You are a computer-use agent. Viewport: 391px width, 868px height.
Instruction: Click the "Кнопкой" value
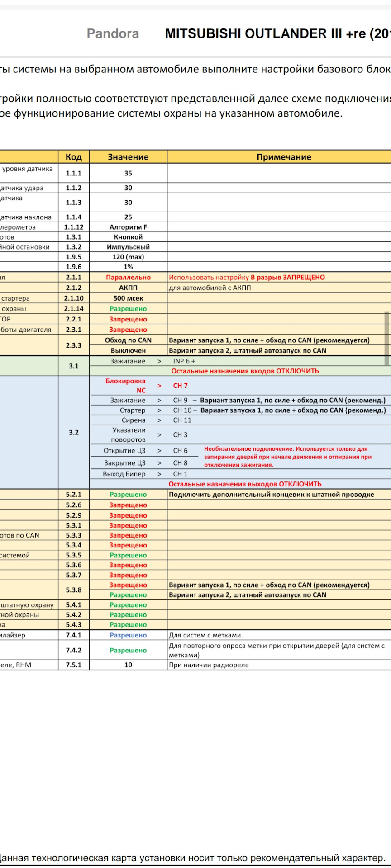(128, 237)
